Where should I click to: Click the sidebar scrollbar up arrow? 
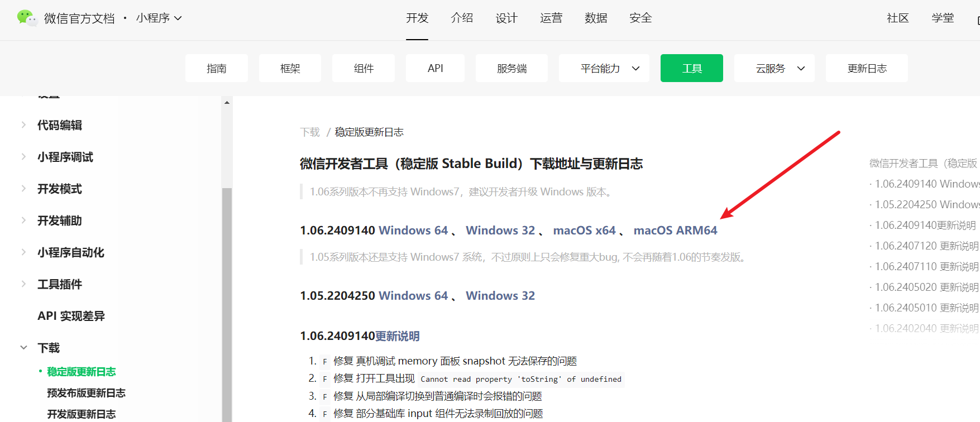coord(227,102)
